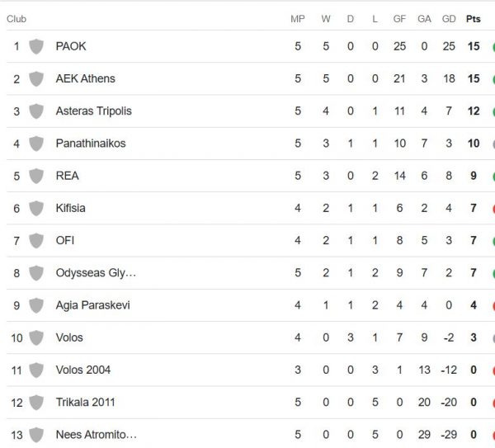Viewport: 495px width, 448px height.
Task: Click the PAOK club crest icon
Action: click(x=35, y=46)
